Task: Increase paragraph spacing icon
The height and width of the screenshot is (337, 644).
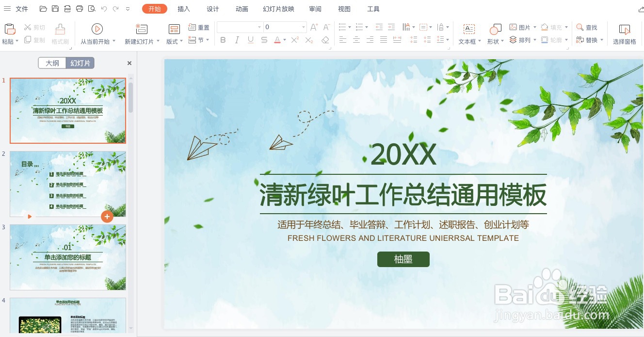Action: point(414,40)
